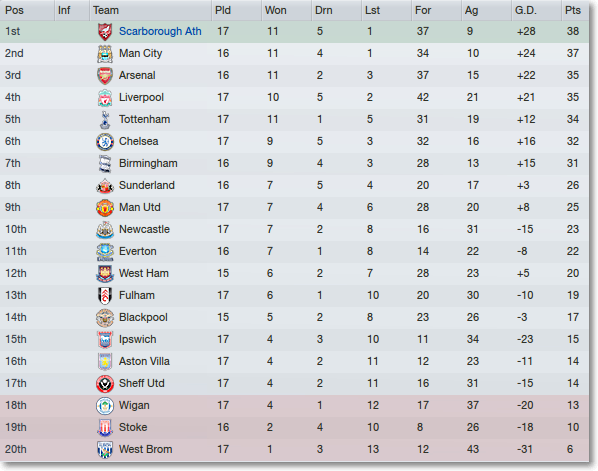Click the Scarborough Ath club badge
598x471 pixels.
[x=105, y=32]
